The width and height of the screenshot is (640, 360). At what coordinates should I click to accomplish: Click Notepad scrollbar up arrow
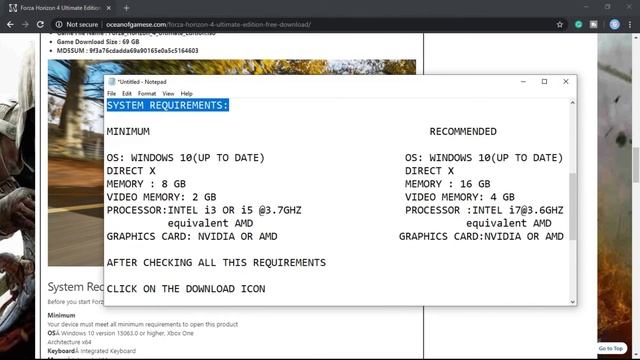click(x=572, y=103)
